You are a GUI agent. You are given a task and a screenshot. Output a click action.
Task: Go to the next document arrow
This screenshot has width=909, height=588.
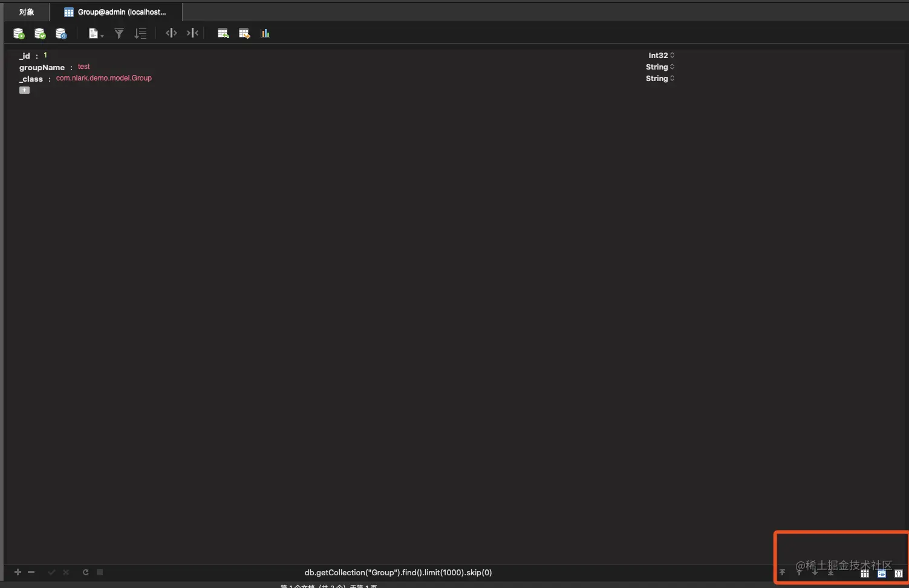tap(815, 572)
